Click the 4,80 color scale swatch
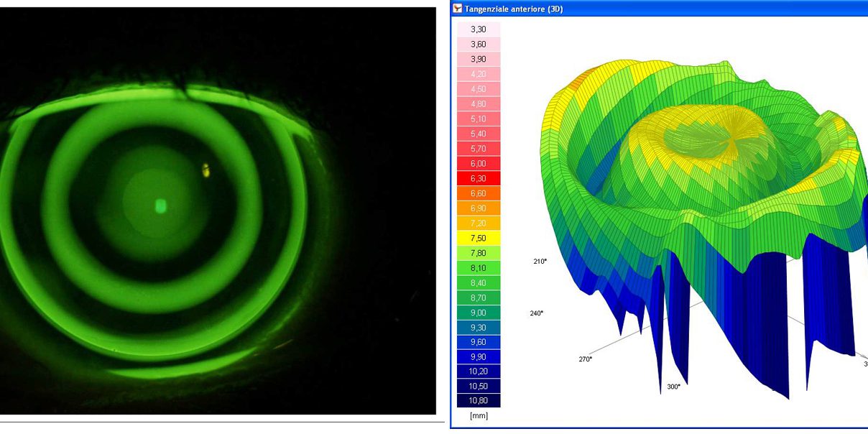Viewport: 868px width, 434px height. coord(478,104)
